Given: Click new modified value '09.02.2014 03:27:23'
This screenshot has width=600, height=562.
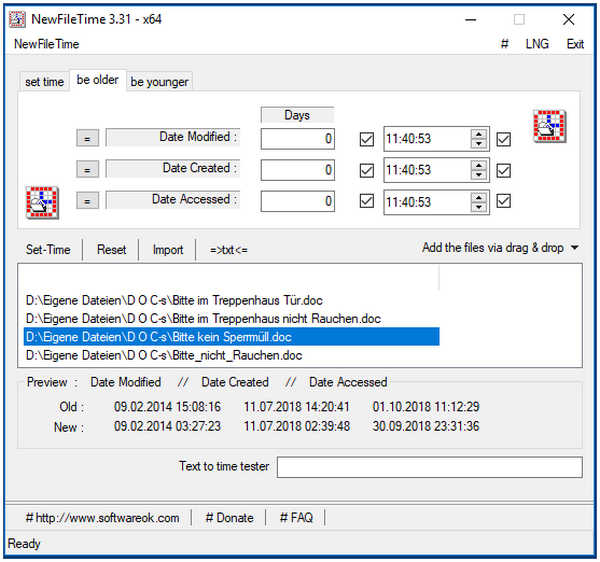Looking at the screenshot, I should click(x=167, y=426).
